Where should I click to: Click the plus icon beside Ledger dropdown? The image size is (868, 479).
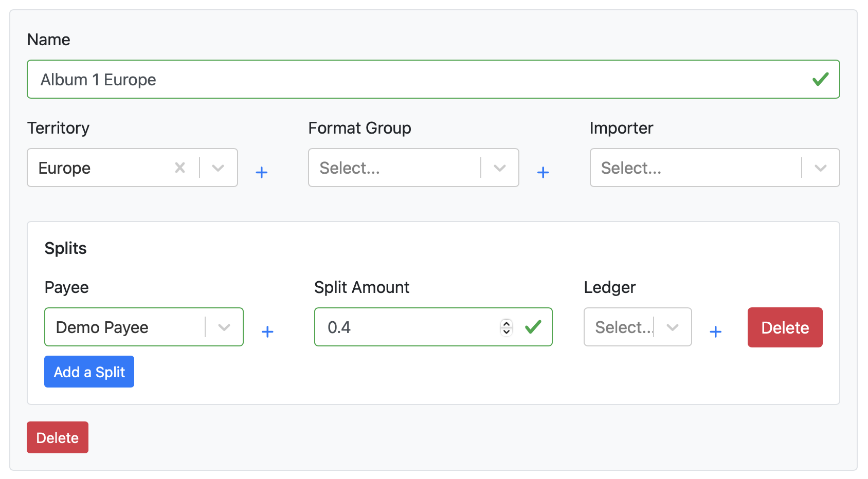pyautogui.click(x=715, y=331)
